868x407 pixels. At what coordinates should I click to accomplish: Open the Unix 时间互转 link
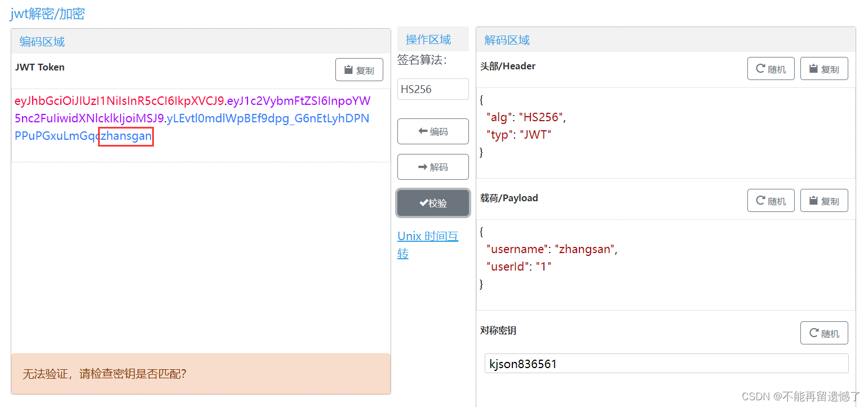click(x=428, y=245)
